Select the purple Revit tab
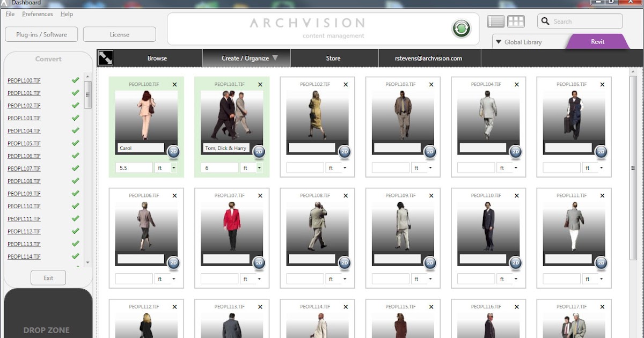 point(597,42)
